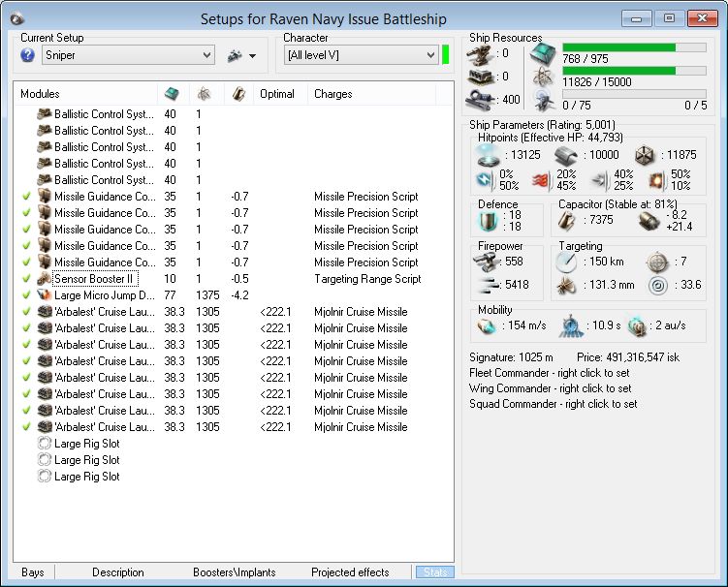Click the targeting range icon showing 150 km
The height and width of the screenshot is (587, 728).
pyautogui.click(x=567, y=262)
